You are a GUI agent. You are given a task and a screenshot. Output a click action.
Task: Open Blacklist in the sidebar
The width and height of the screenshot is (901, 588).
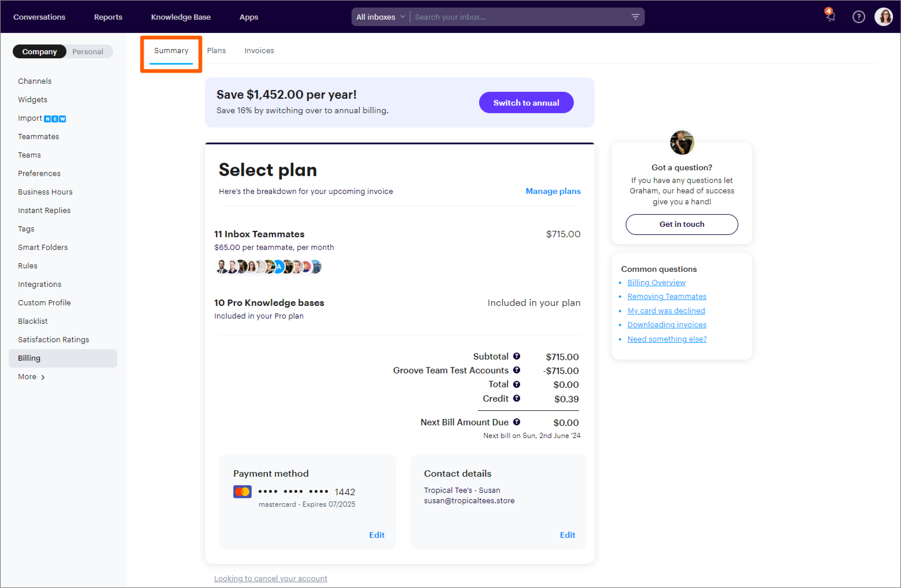33,321
